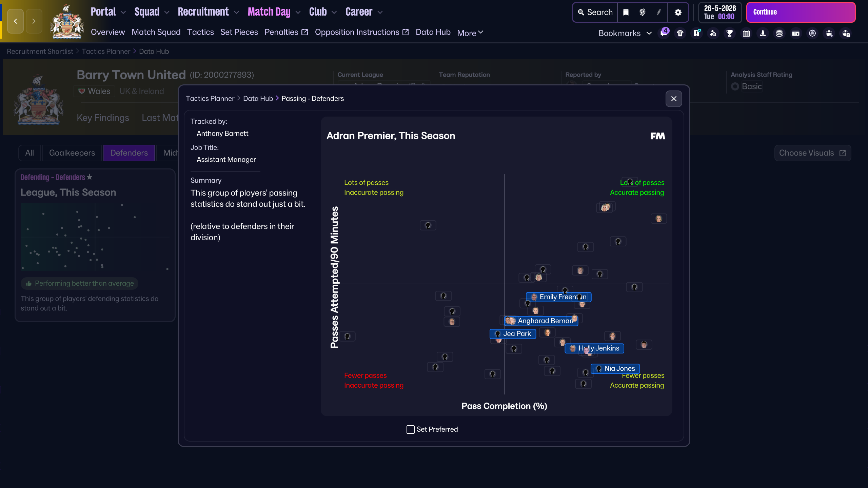Viewport: 868px width, 488px height.
Task: Open the squad kit panel icon
Action: point(680,33)
